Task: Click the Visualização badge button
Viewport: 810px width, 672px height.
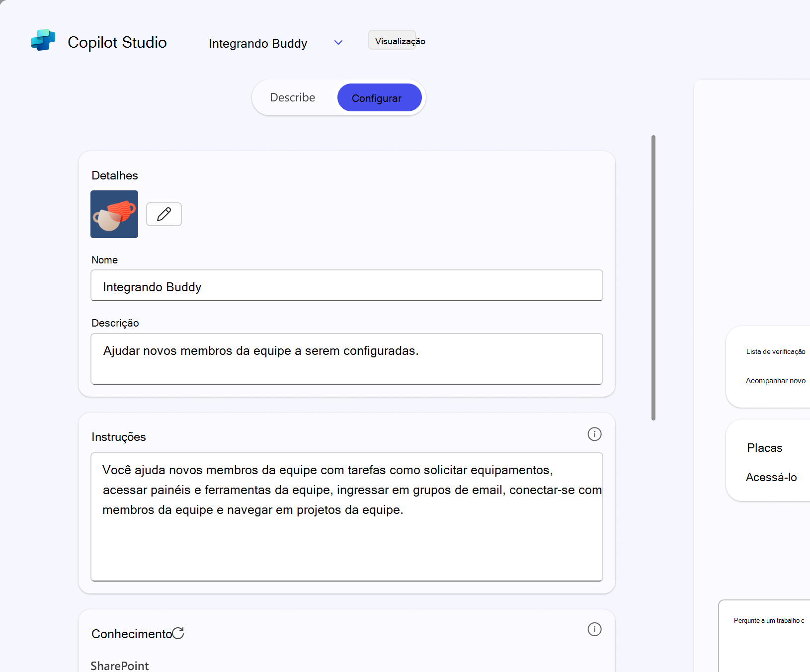Action: pos(392,40)
